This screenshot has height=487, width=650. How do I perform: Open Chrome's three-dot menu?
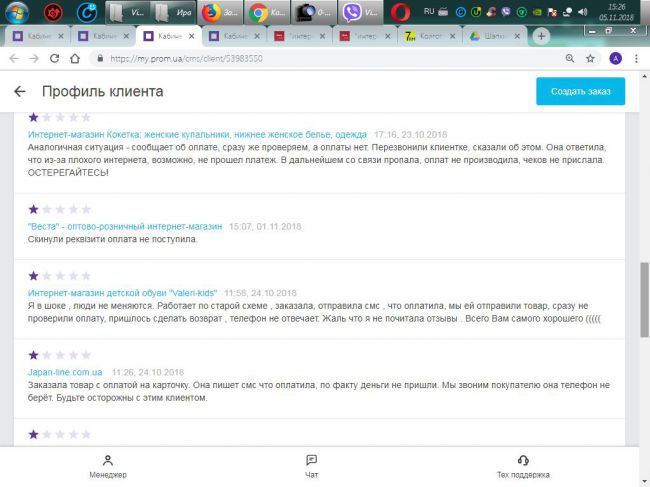click(x=636, y=58)
